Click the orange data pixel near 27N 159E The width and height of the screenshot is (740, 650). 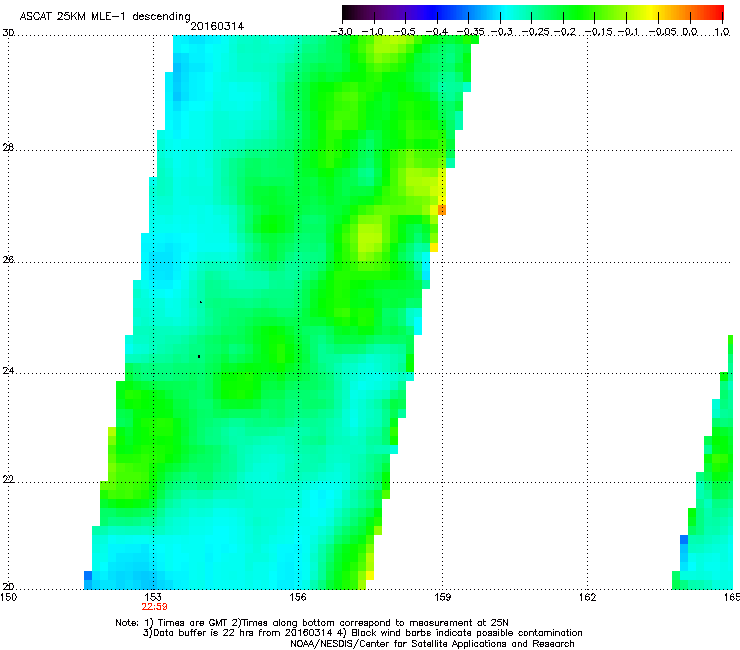click(442, 210)
